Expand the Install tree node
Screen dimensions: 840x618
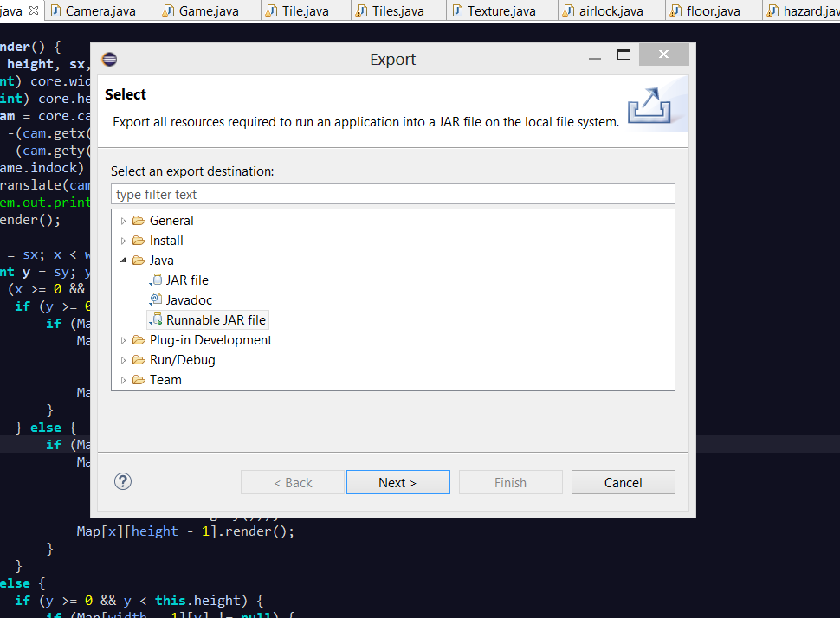coord(123,241)
